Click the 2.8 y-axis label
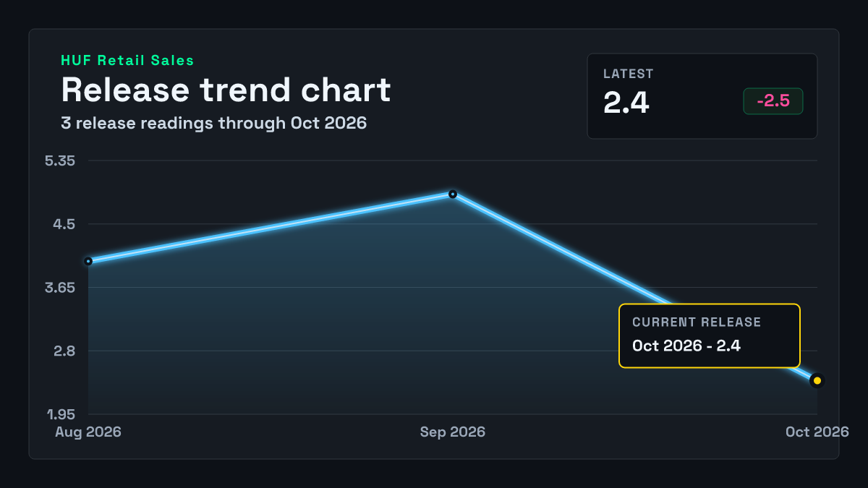The image size is (868, 488). point(64,351)
